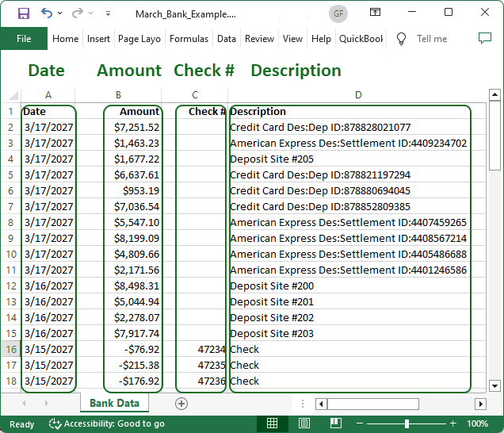The width and height of the screenshot is (504, 433).
Task: Open the File menu button
Action: pos(24,39)
